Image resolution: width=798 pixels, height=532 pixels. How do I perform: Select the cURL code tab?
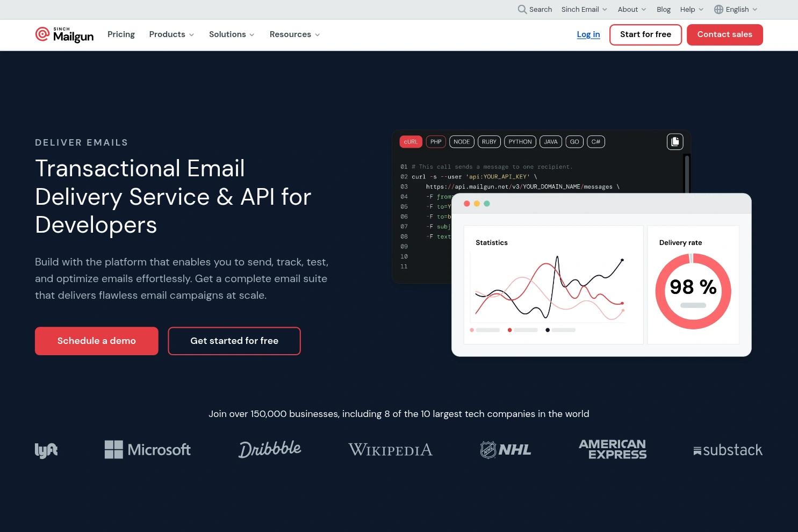(411, 142)
